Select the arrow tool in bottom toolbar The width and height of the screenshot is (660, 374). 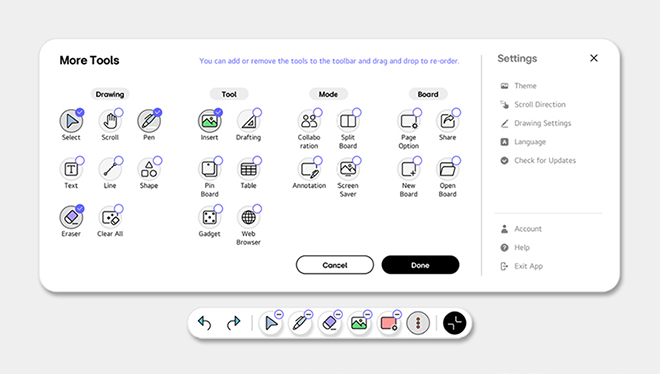[271, 323]
